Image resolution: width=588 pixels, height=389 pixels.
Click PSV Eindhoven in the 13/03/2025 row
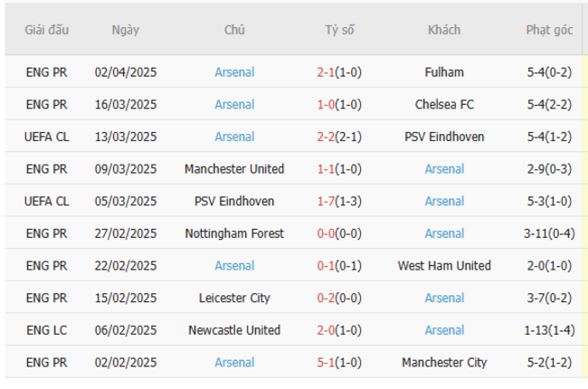click(x=444, y=137)
